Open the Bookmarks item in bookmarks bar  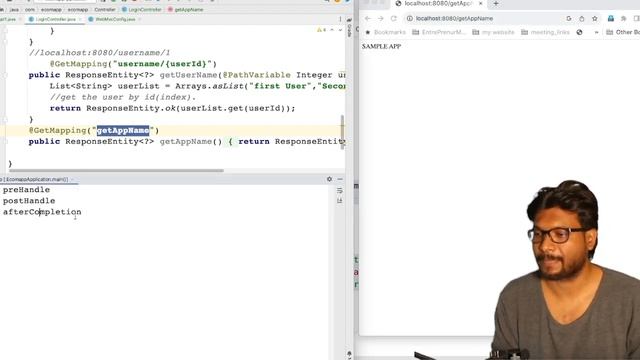click(x=385, y=32)
